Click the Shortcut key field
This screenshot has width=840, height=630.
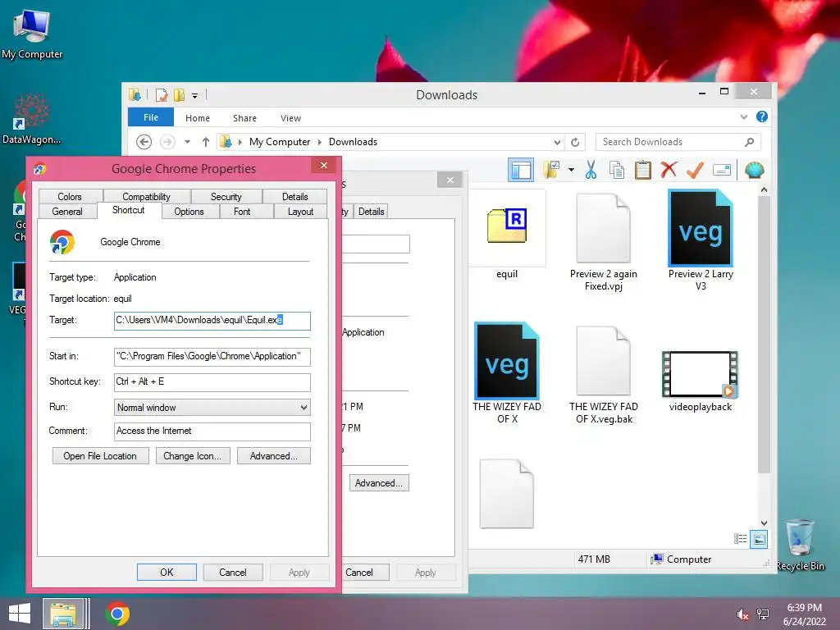click(212, 381)
